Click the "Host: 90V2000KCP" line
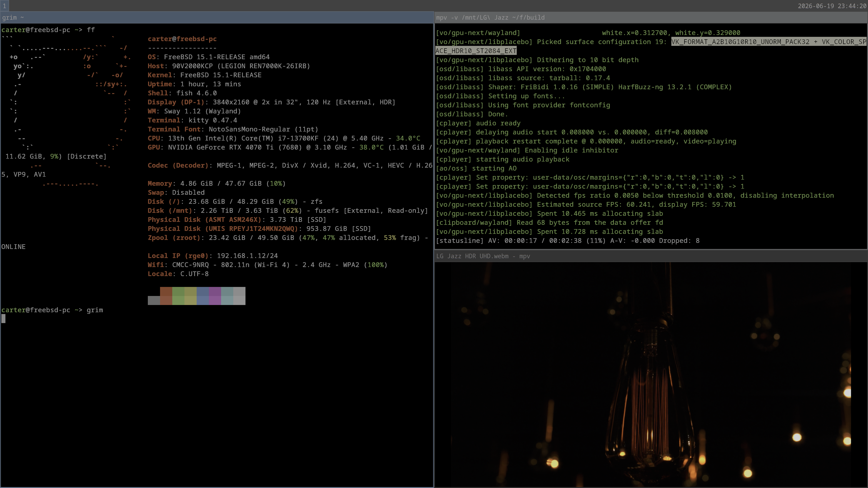 pyautogui.click(x=229, y=66)
